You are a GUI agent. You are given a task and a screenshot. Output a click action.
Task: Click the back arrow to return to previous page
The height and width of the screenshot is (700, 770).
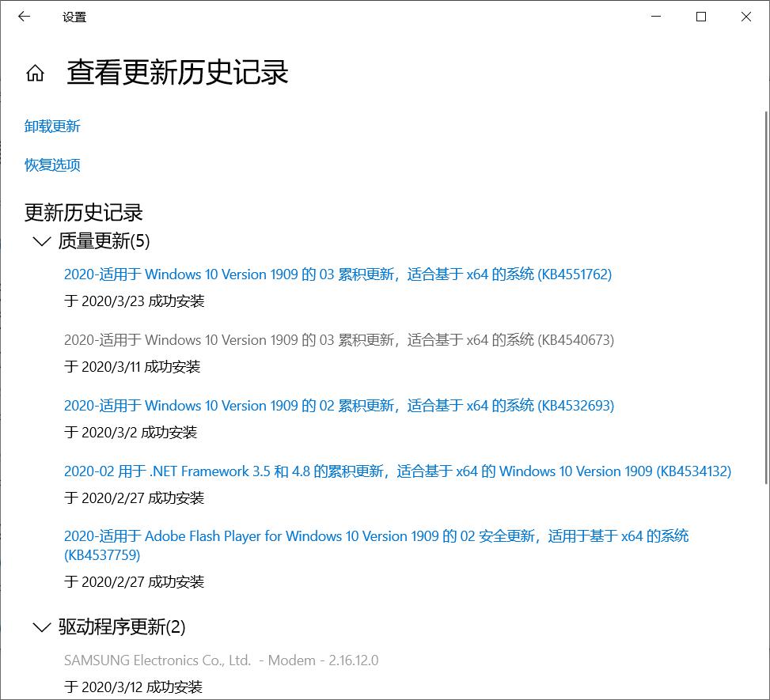[x=24, y=17]
